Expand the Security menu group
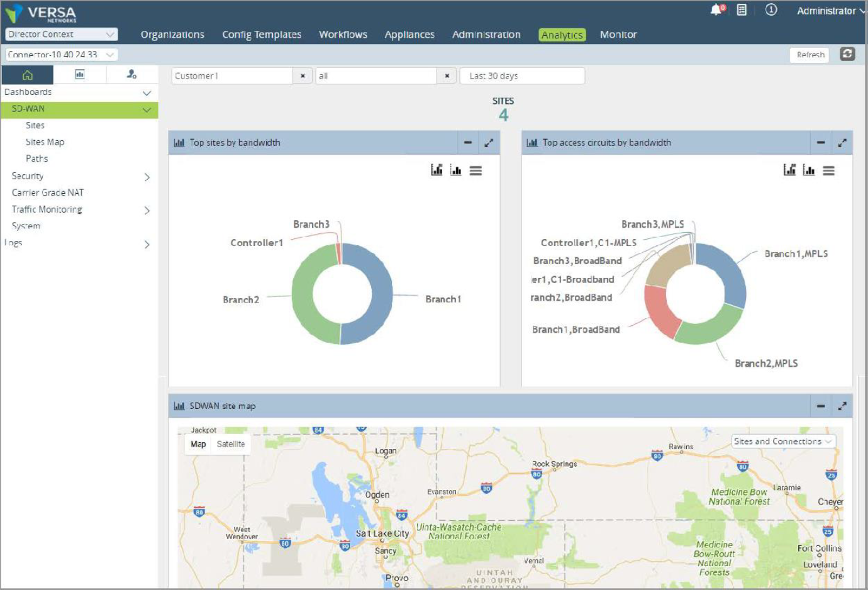 coord(147,177)
